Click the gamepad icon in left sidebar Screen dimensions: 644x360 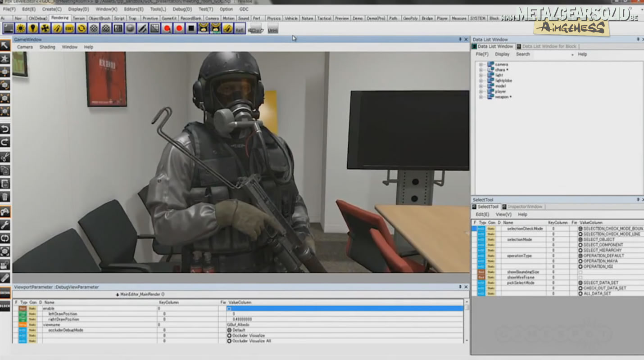coord(5,211)
